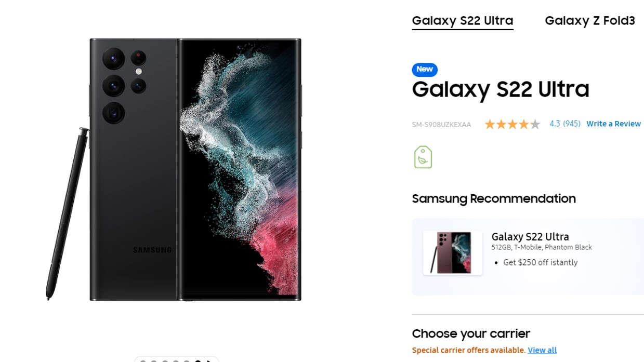Click the Get $250 off offer text
The image size is (644, 362).
[x=540, y=262]
